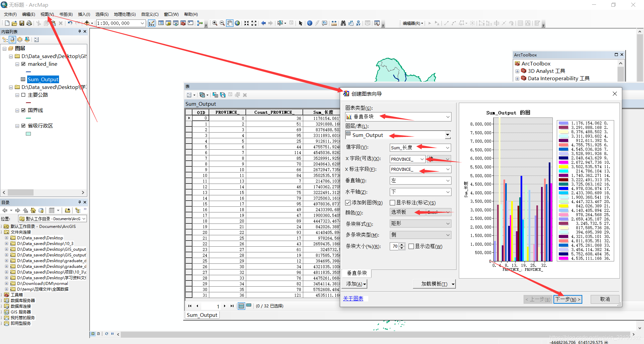Choose the Select Elements black arrow tool
The height and width of the screenshot is (344, 644).
(x=301, y=23)
